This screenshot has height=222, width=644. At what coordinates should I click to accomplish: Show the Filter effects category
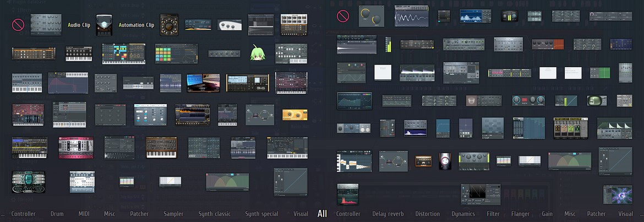pyautogui.click(x=493, y=214)
